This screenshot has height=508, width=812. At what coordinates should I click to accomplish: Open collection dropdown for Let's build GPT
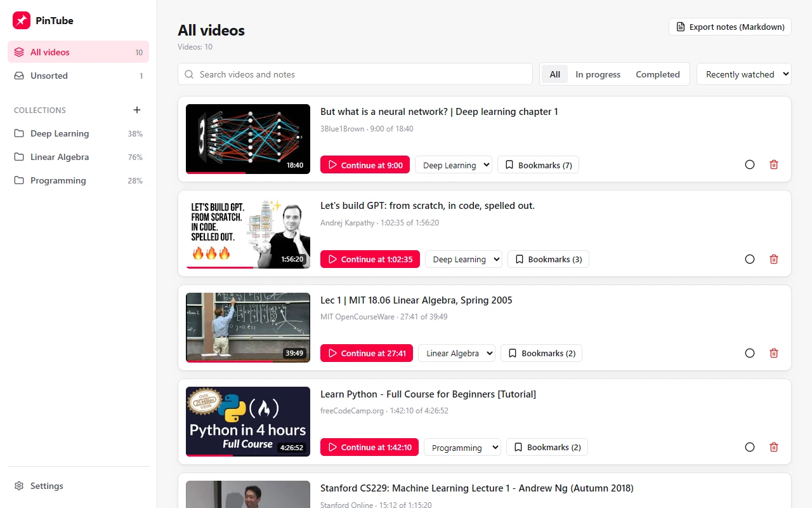tap(464, 259)
